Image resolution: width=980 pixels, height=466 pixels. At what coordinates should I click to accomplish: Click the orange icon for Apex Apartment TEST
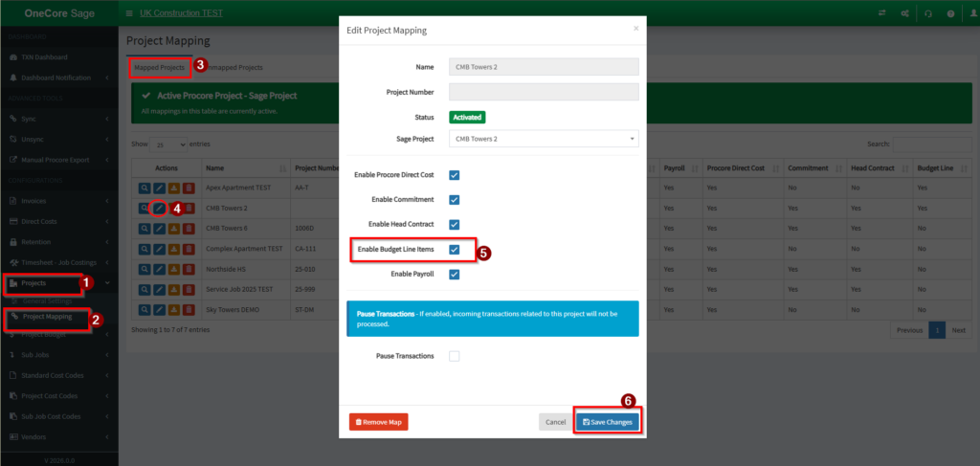174,188
